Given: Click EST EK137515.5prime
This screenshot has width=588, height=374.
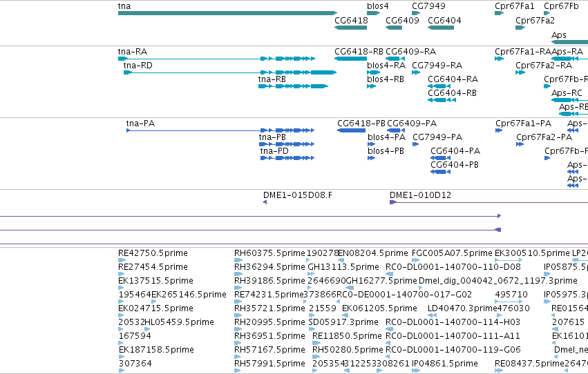Looking at the screenshot, I should pos(155,281).
